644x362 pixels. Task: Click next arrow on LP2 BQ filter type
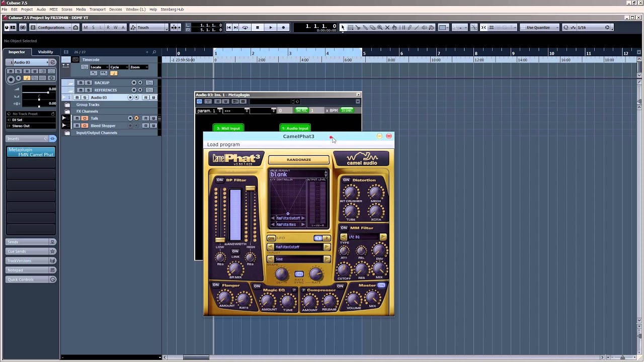[x=383, y=237]
